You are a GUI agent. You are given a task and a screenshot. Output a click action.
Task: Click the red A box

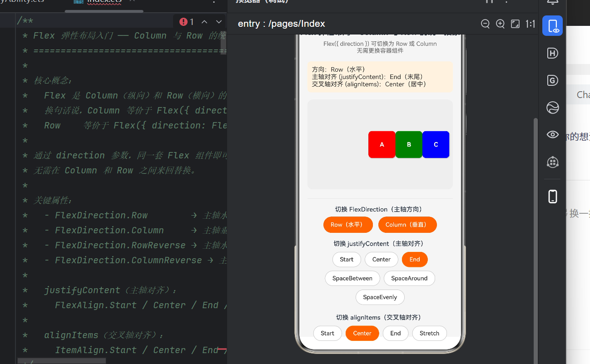tap(382, 144)
